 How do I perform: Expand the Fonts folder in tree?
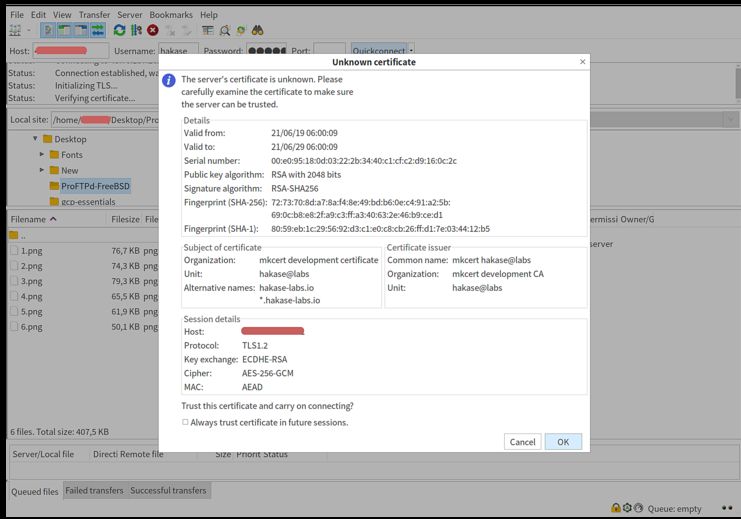pos(42,155)
